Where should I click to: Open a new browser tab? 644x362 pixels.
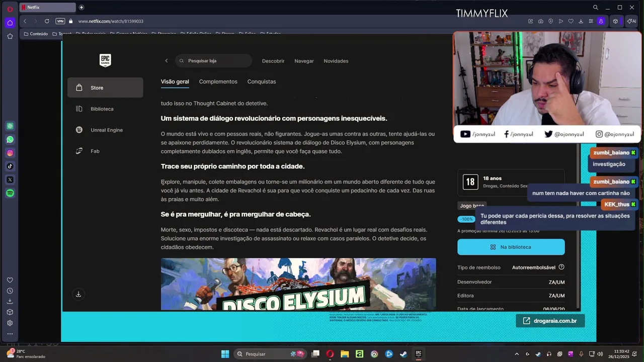(x=82, y=7)
